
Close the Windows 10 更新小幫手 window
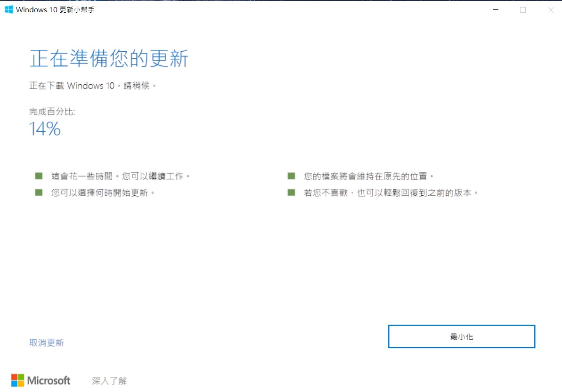pos(551,10)
